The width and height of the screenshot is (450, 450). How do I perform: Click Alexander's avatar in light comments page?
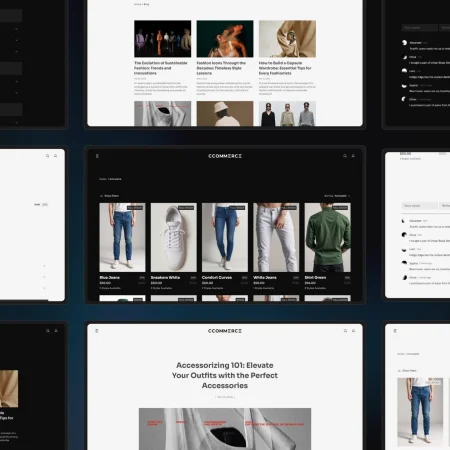coord(404,221)
